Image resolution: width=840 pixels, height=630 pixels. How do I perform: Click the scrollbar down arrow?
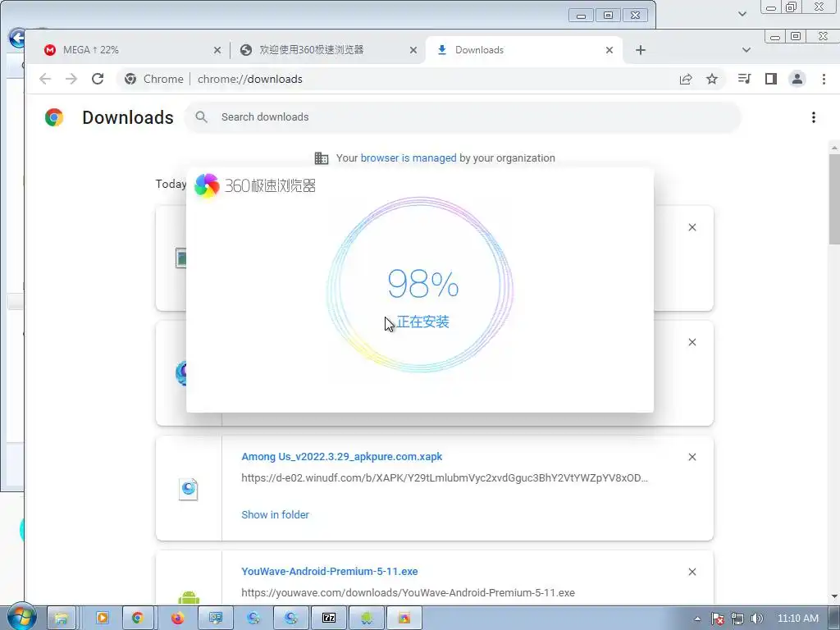[834, 596]
